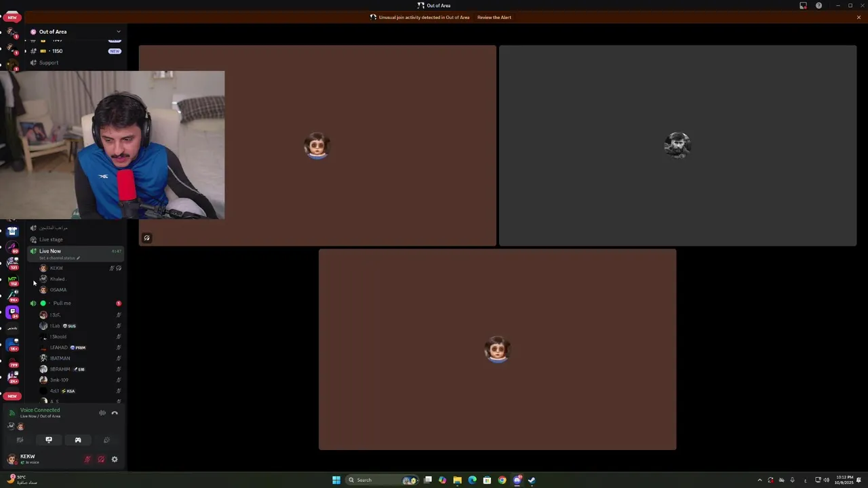Viewport: 868px width, 488px height.
Task: Select the bottom center participant tile
Action: click(x=497, y=349)
